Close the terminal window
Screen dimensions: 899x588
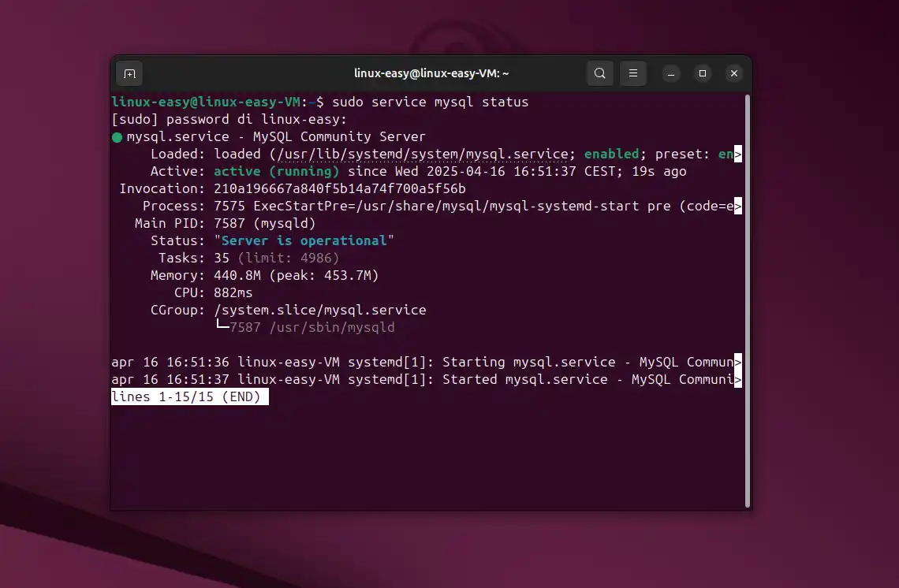[x=734, y=73]
